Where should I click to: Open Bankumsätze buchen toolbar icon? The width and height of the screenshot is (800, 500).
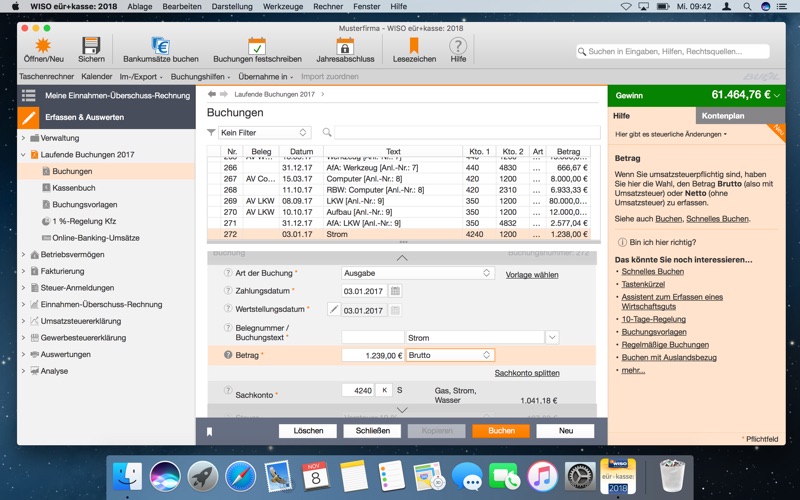click(161, 45)
